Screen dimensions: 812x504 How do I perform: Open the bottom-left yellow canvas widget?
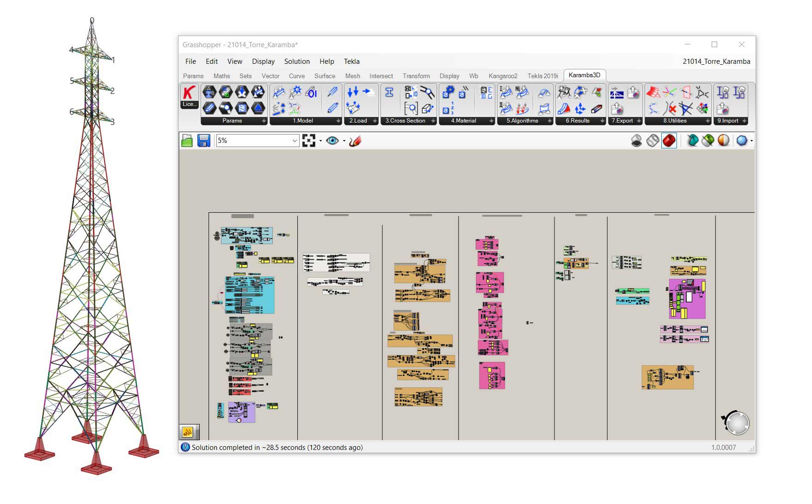click(188, 432)
